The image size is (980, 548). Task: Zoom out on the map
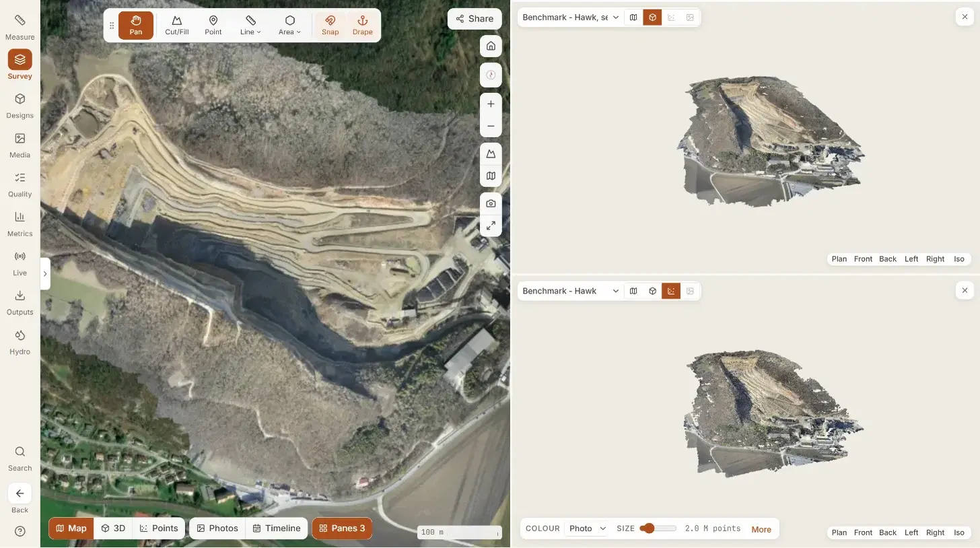click(491, 126)
